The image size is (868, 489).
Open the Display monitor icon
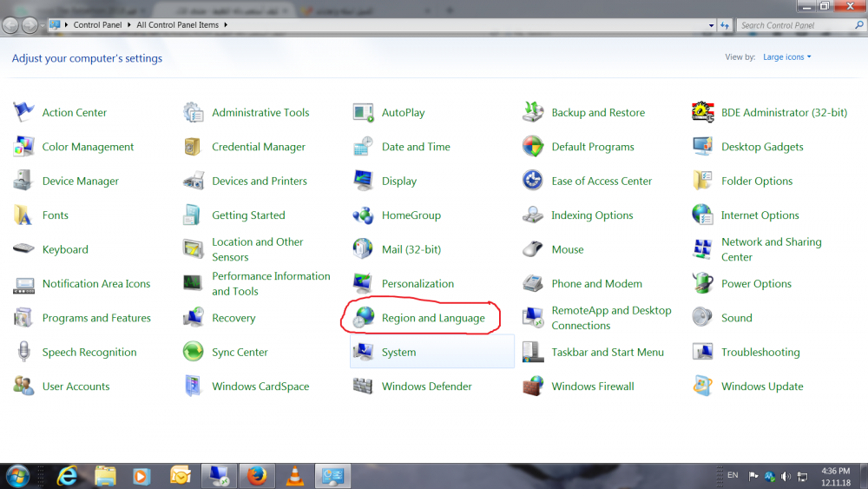(363, 181)
